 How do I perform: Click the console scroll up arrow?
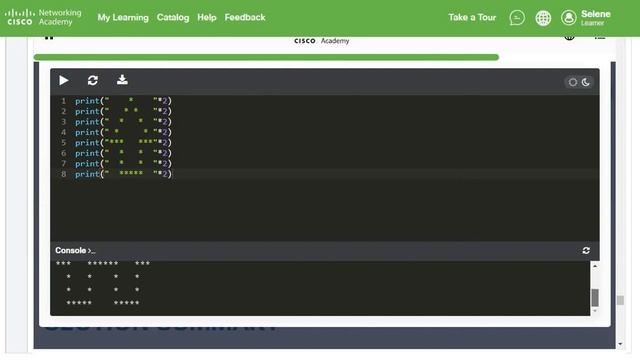[595, 266]
